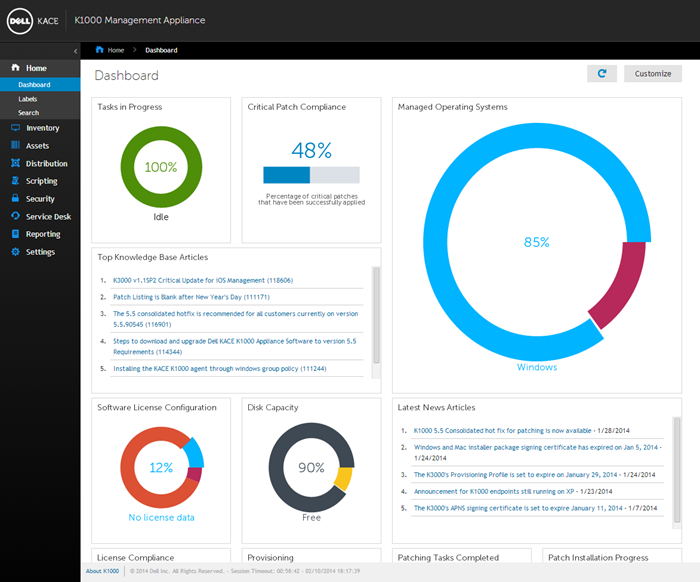Click the KACE logo text
Screen dimensions: 700x582
(48, 21)
